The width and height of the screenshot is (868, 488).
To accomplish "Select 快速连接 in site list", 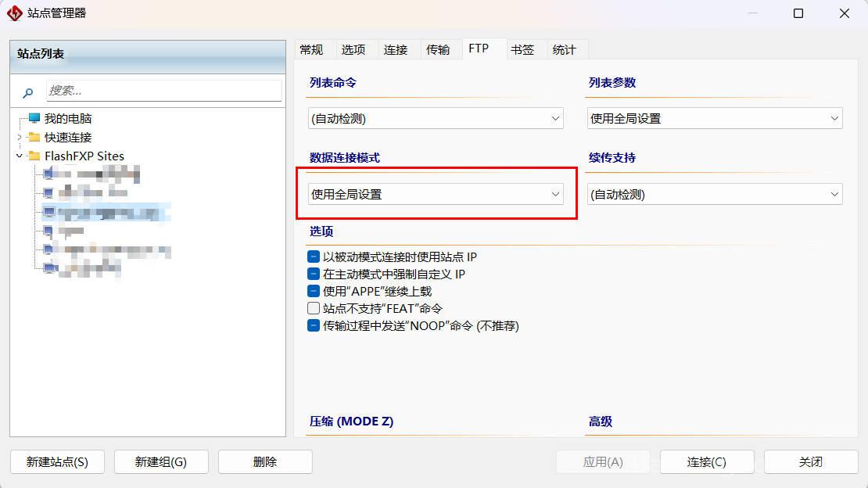I will (x=68, y=137).
